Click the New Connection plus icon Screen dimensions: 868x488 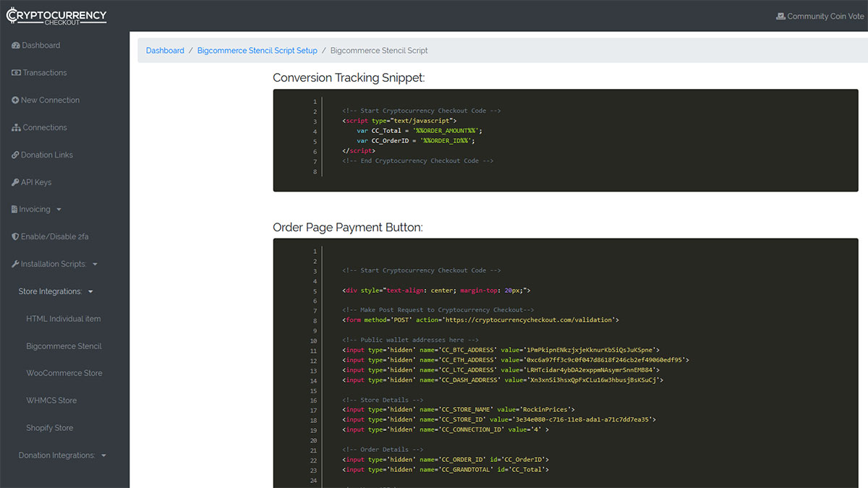pyautogui.click(x=15, y=100)
